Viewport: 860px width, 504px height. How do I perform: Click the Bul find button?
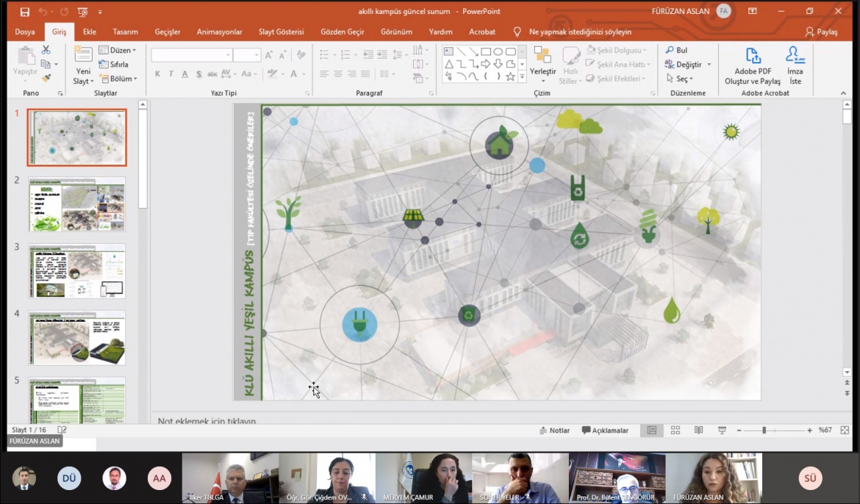click(676, 50)
